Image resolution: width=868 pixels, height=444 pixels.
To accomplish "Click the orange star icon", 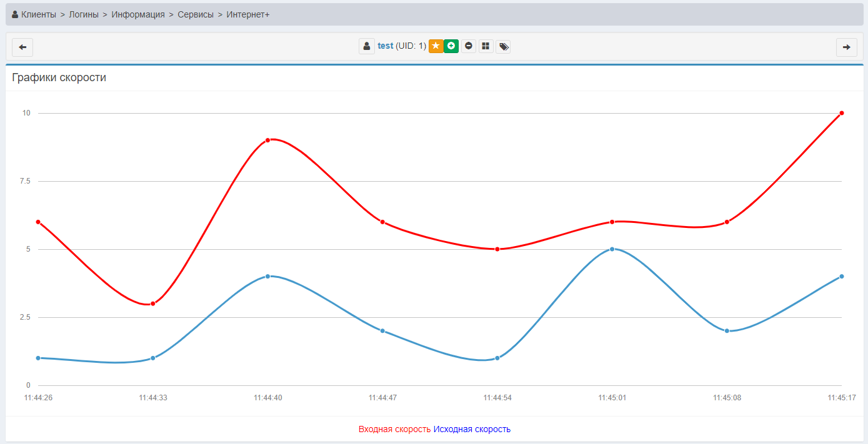I will (436, 46).
